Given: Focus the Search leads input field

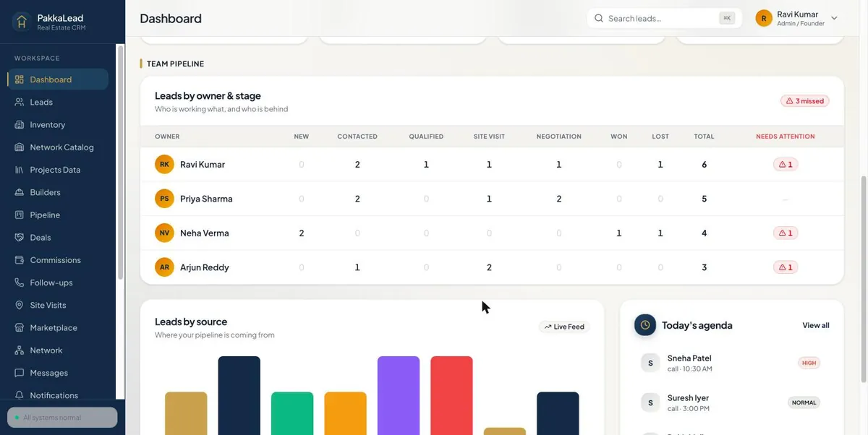Looking at the screenshot, I should pyautogui.click(x=665, y=18).
